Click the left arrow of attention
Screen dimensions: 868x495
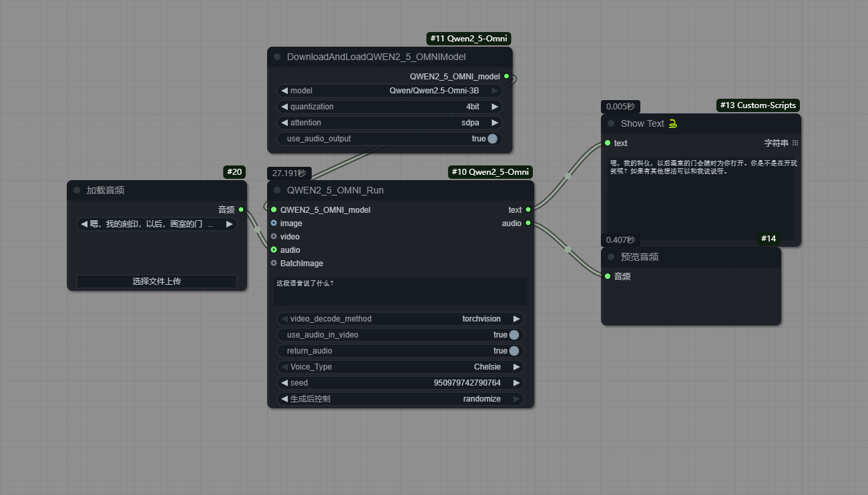(x=284, y=123)
